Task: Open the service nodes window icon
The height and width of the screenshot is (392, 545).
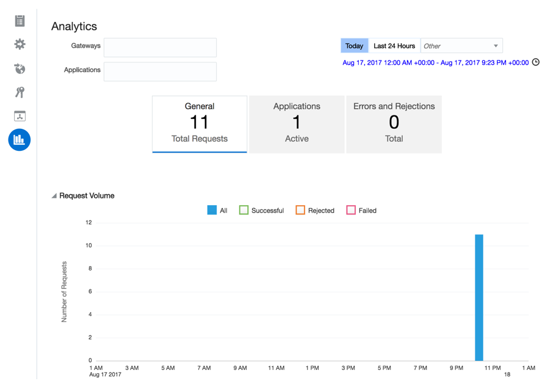Action: pos(20,116)
